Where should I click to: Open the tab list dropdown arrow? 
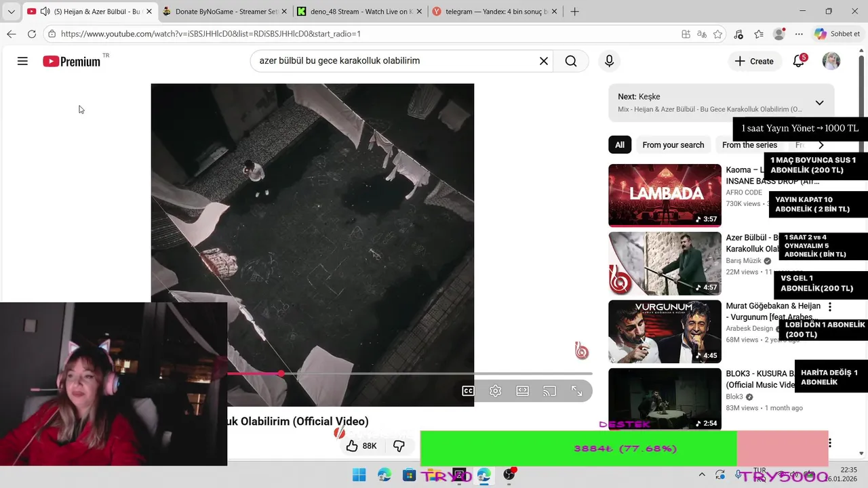11,12
